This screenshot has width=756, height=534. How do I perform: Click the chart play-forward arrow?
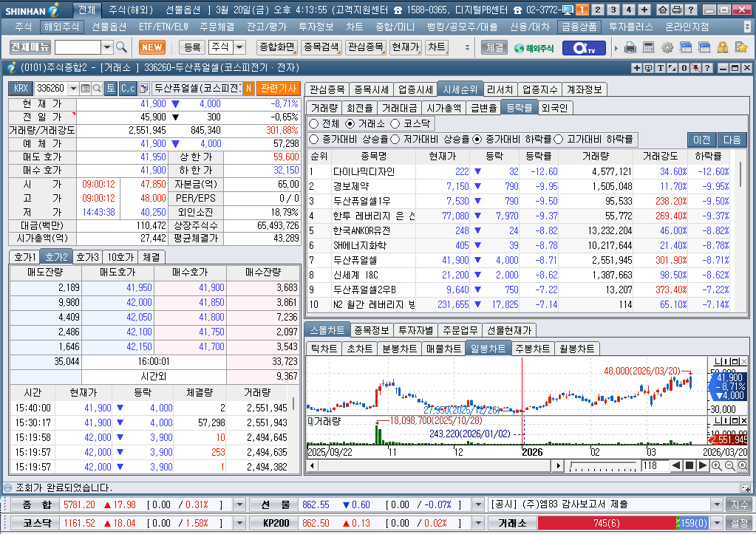point(703,465)
